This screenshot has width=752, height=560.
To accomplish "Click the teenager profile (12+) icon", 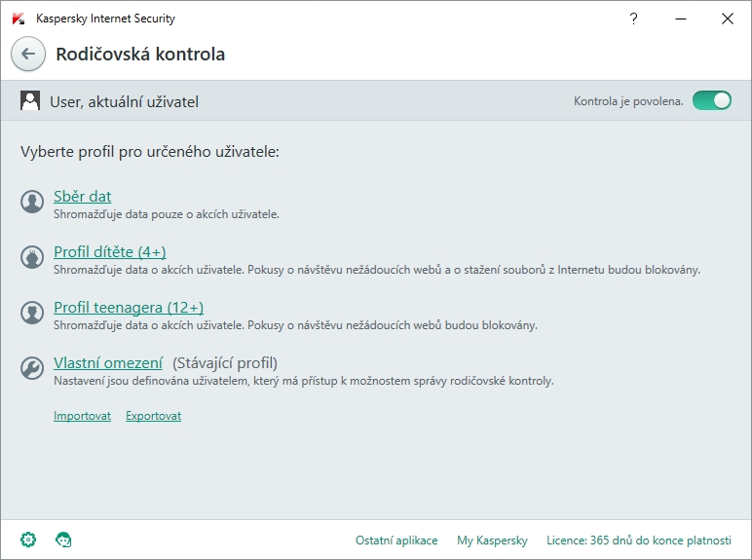I will click(x=32, y=313).
